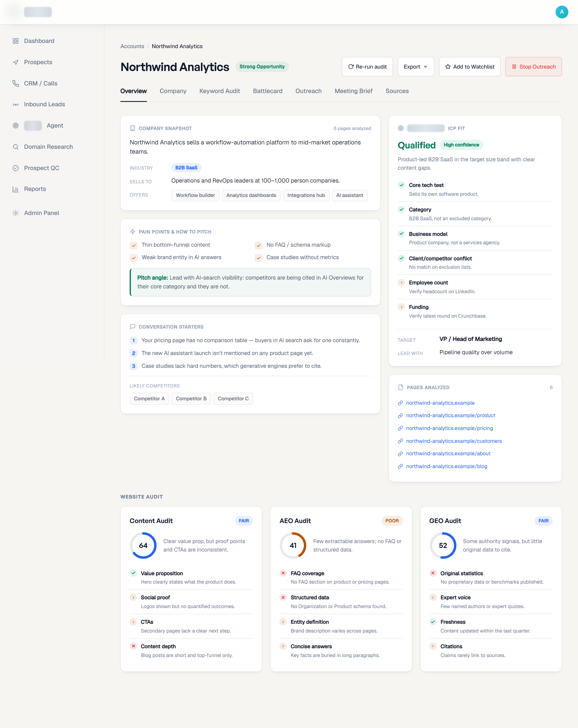Open northwind-analytics.example/customers link

point(454,441)
